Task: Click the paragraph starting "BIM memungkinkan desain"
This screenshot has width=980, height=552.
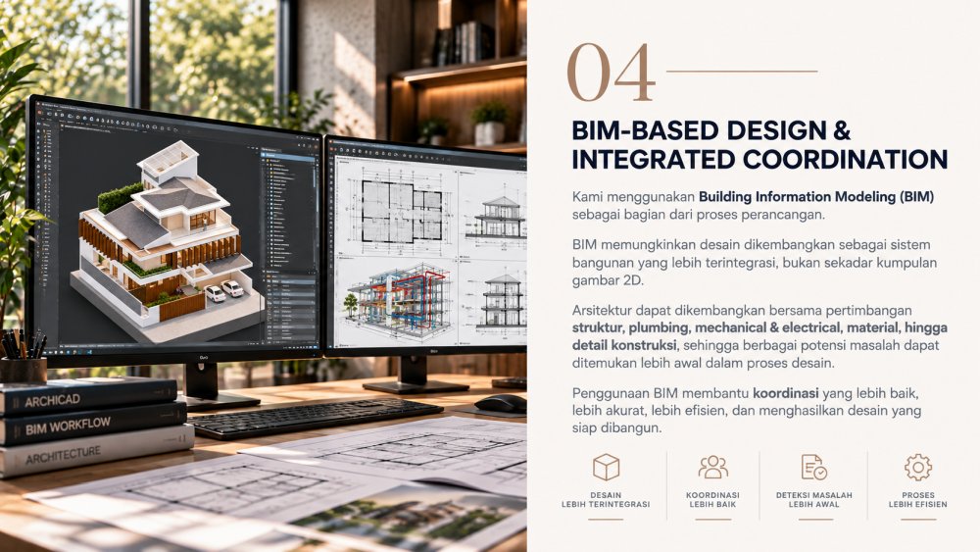Action: click(755, 263)
